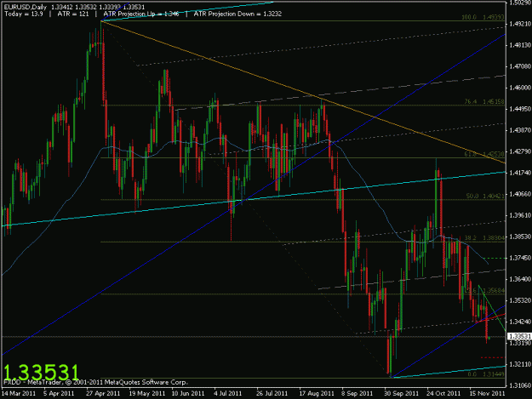The height and width of the screenshot is (399, 532).
Task: Click the '10 Jun 2011' date label
Action: 188,393
